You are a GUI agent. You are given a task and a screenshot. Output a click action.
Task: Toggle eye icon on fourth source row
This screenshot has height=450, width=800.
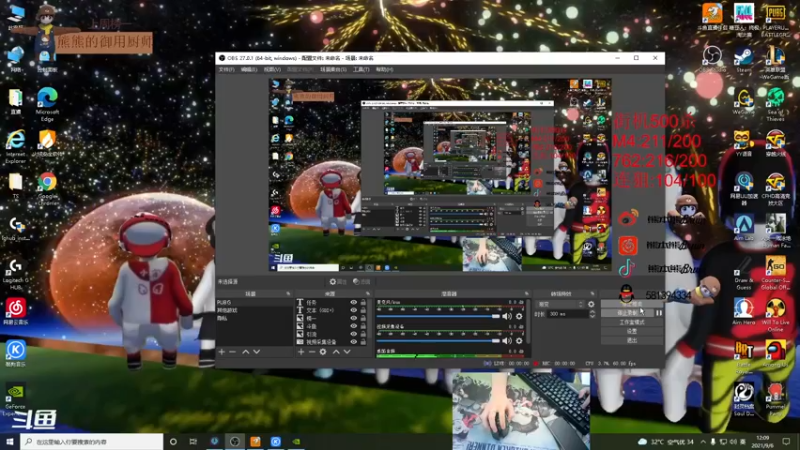(354, 326)
